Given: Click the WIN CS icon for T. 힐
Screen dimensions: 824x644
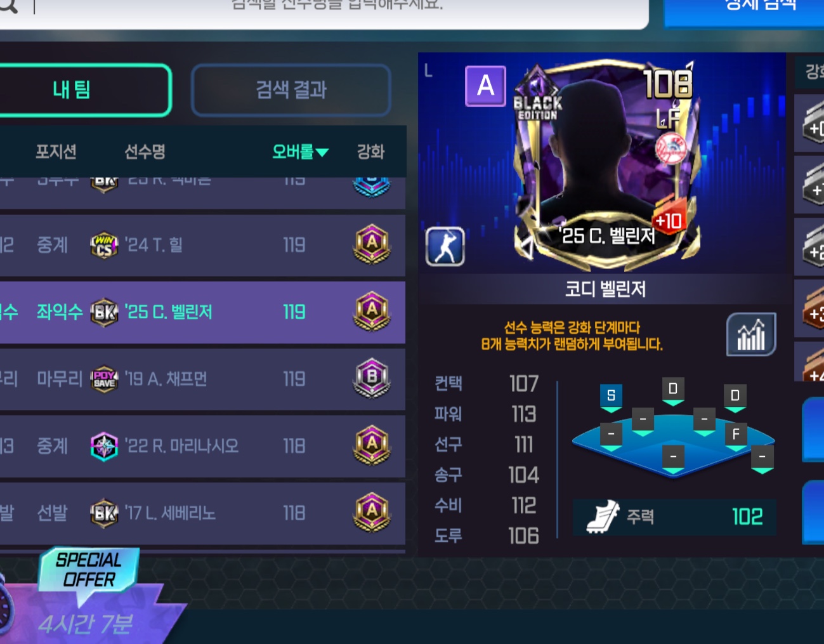Looking at the screenshot, I should [x=105, y=245].
